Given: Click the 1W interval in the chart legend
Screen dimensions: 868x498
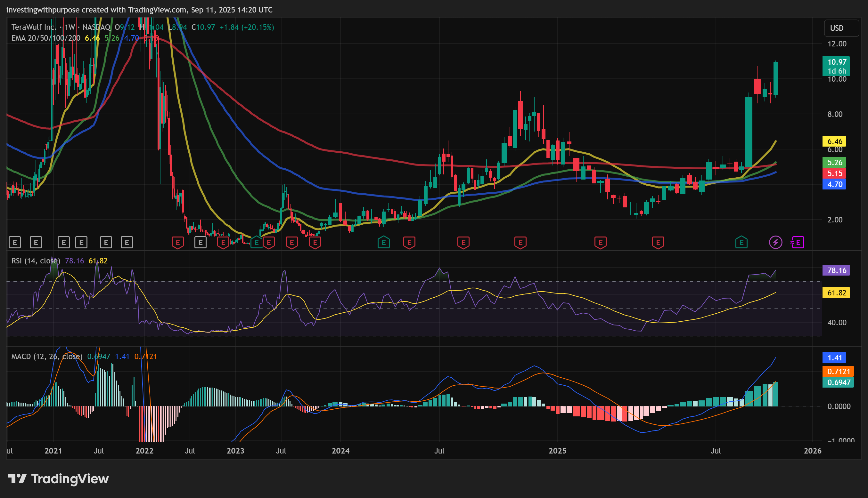Looking at the screenshot, I should click(x=70, y=27).
